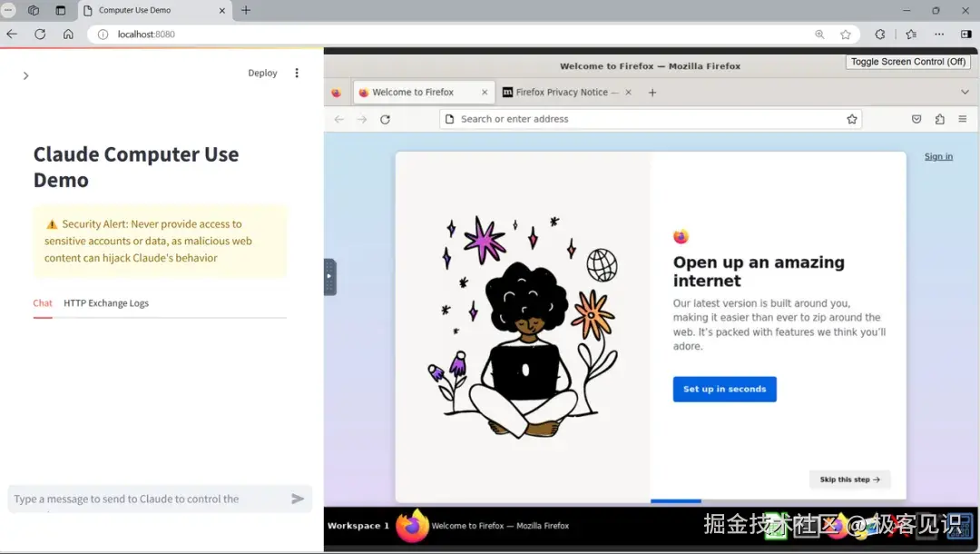Click Firefox forward navigation arrow
The height and width of the screenshot is (554, 980).
point(362,120)
